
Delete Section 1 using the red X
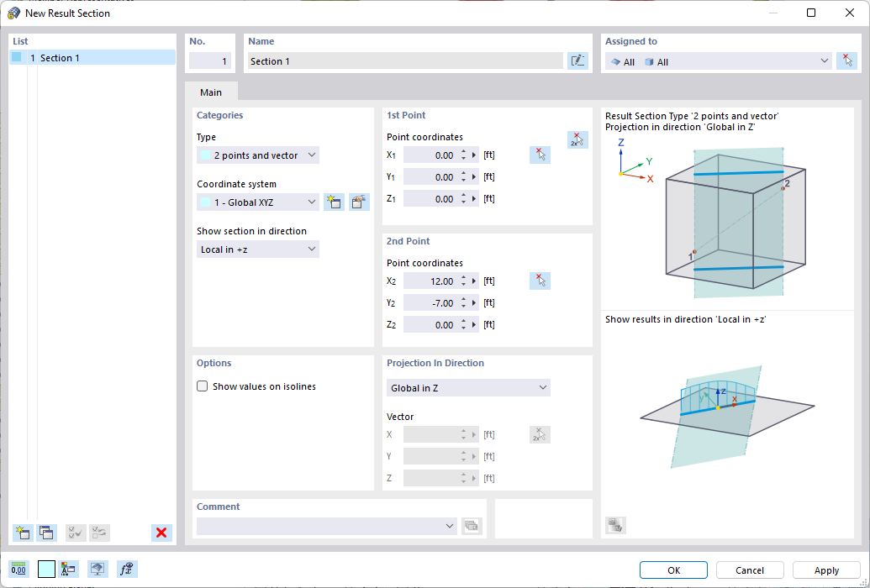(161, 533)
